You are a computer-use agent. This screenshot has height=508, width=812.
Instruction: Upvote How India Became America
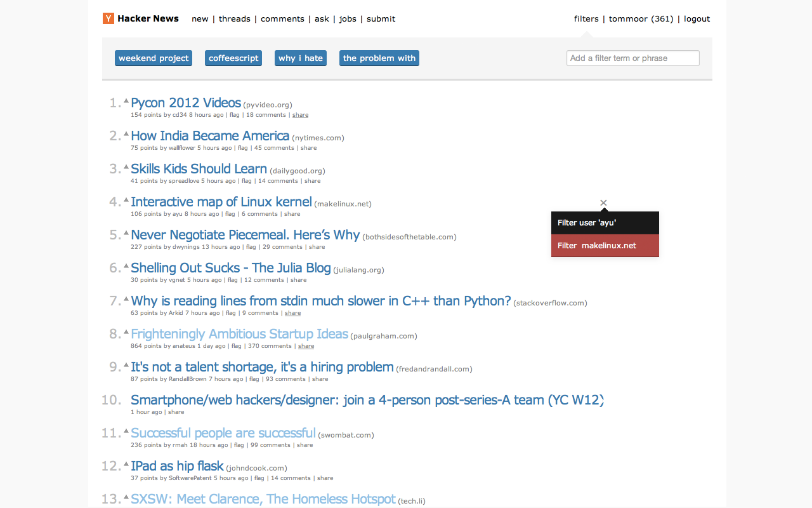click(x=126, y=133)
